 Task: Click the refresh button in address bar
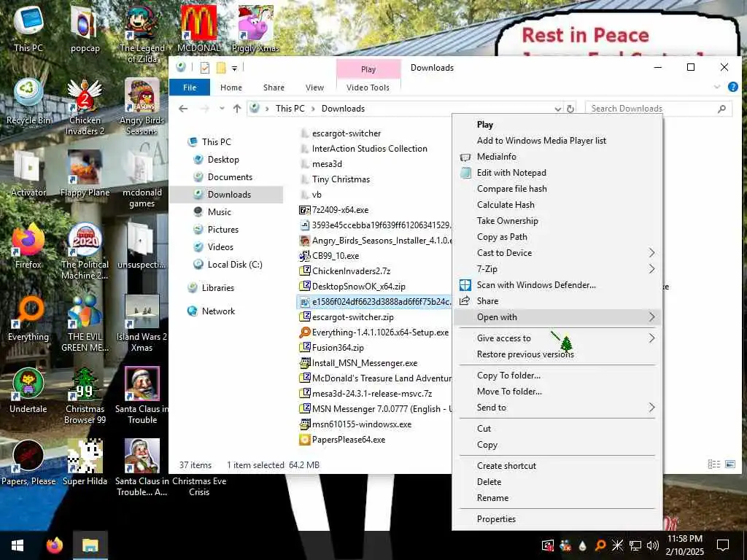570,109
